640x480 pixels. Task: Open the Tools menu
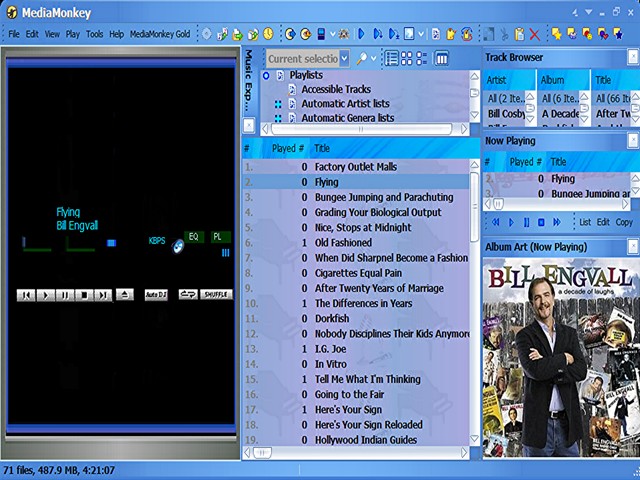(95, 34)
